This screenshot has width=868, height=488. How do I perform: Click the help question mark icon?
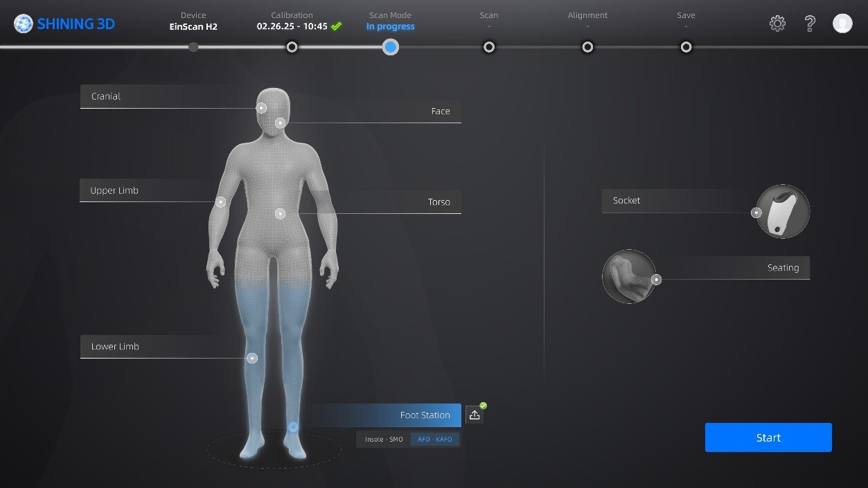(809, 24)
